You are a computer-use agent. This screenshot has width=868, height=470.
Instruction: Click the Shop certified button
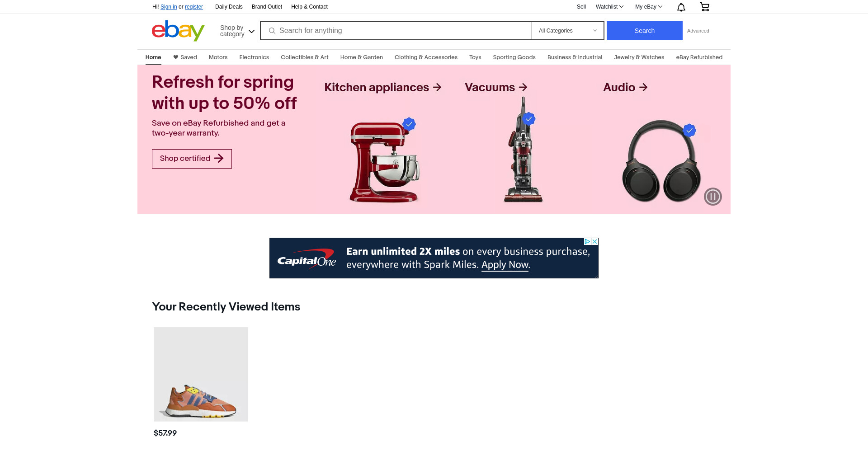192,159
